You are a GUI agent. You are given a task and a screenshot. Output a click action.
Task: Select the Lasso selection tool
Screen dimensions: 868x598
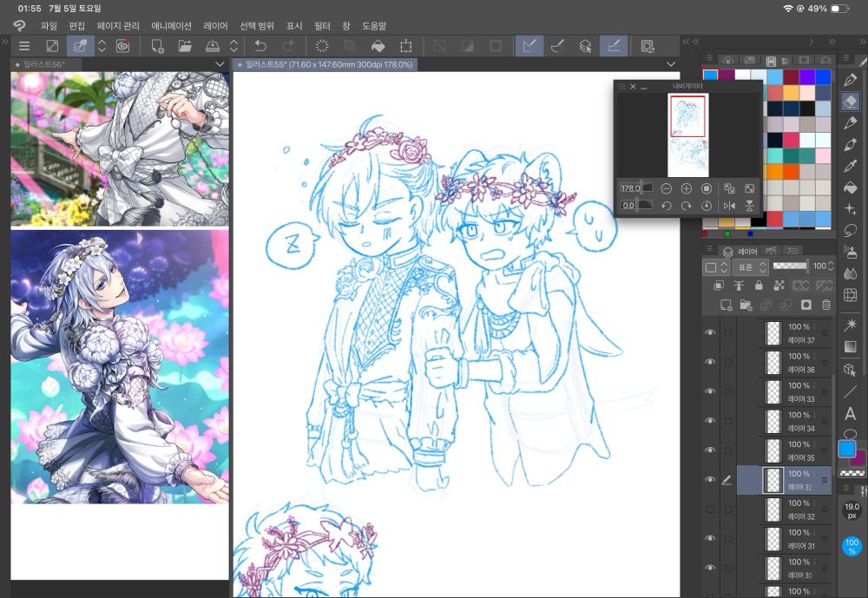point(851,230)
